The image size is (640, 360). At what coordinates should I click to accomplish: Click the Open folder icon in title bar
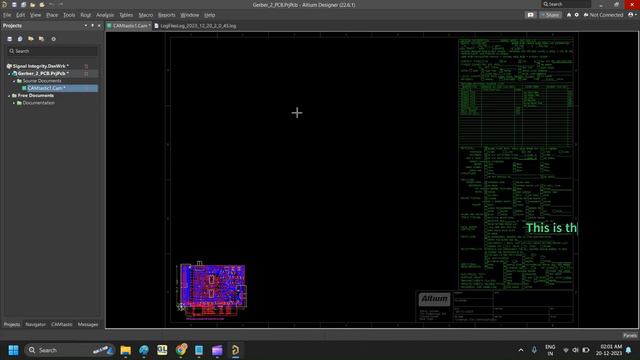32,4
